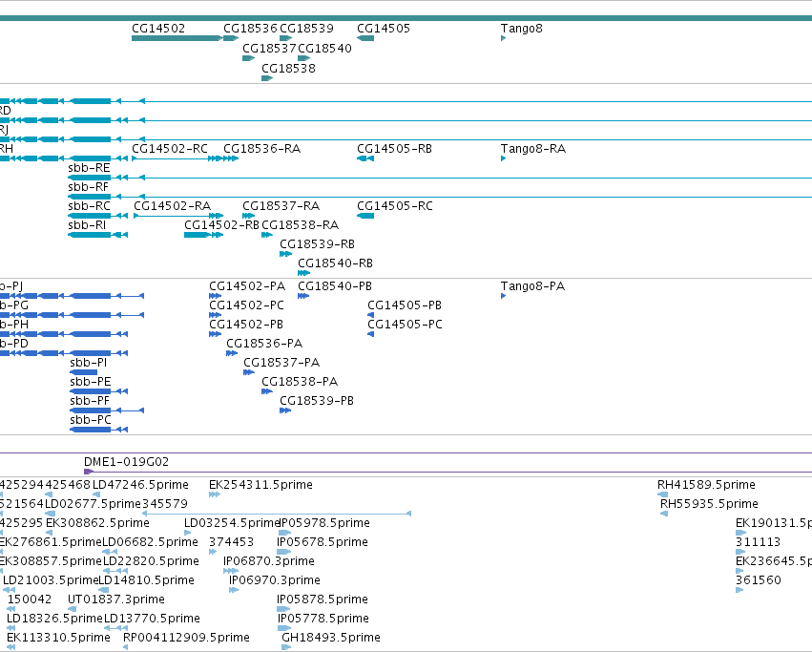Select the CG18539-RB transcript label

coord(318,244)
